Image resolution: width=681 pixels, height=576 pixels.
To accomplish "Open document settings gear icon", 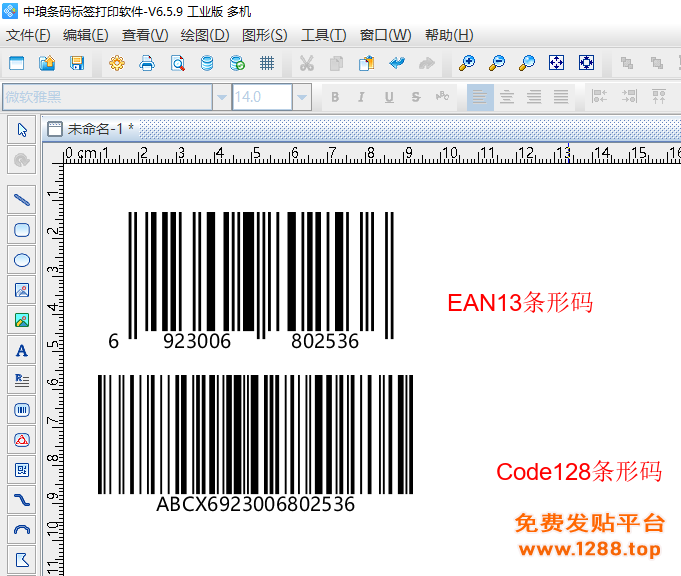I will pyautogui.click(x=117, y=63).
